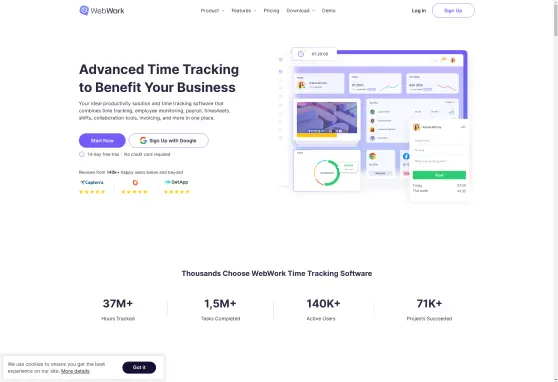Click the page vertical scrollbar

pyautogui.click(x=555, y=191)
